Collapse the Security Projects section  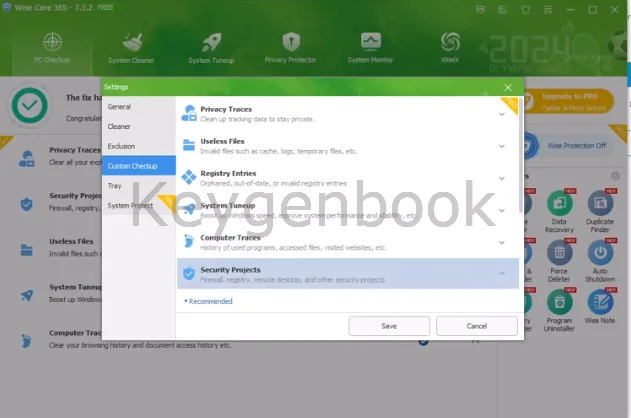click(501, 274)
